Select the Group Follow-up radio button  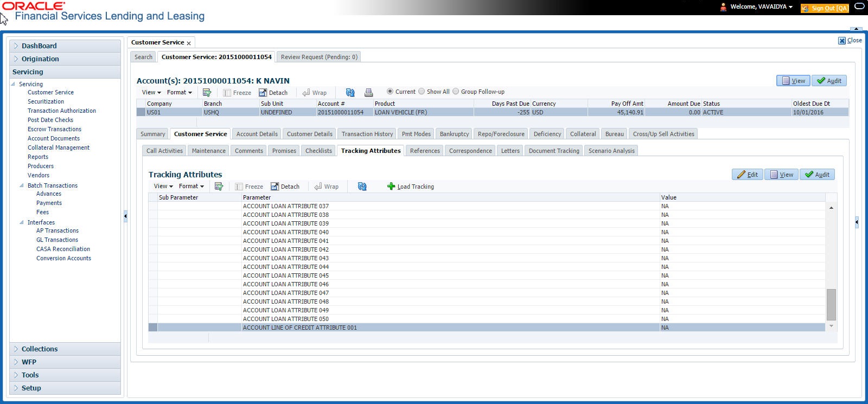click(456, 92)
